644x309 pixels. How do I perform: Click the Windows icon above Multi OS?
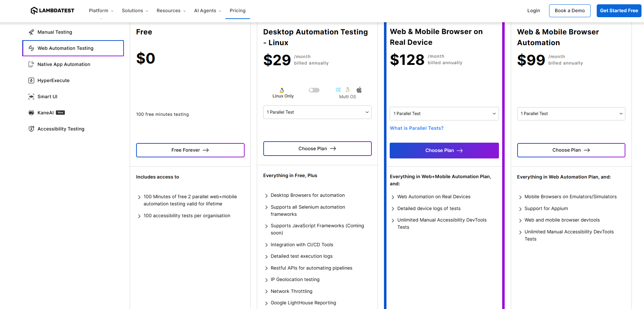338,90
